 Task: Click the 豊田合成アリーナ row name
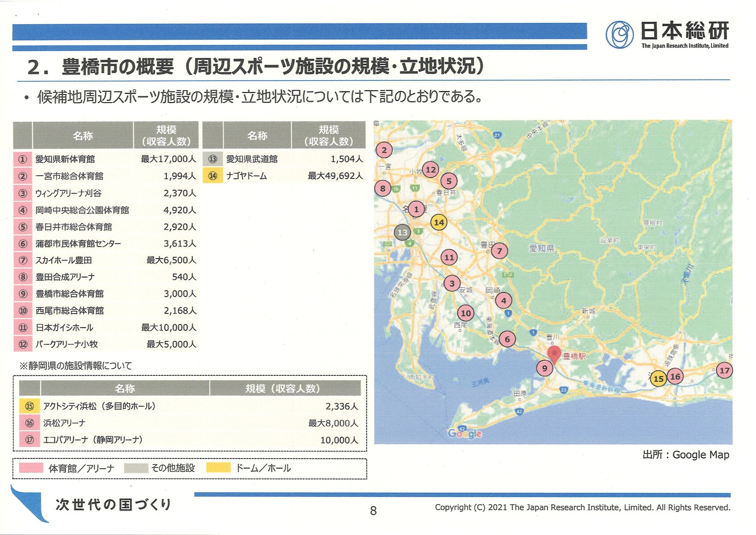[x=65, y=277]
